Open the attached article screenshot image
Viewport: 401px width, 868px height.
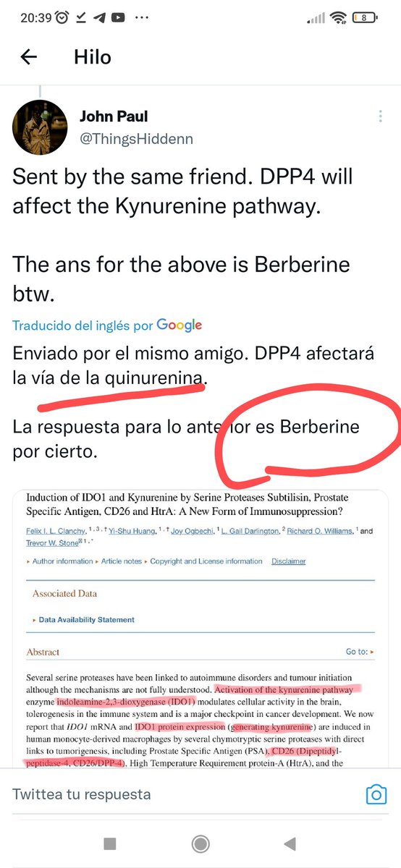tap(200, 630)
